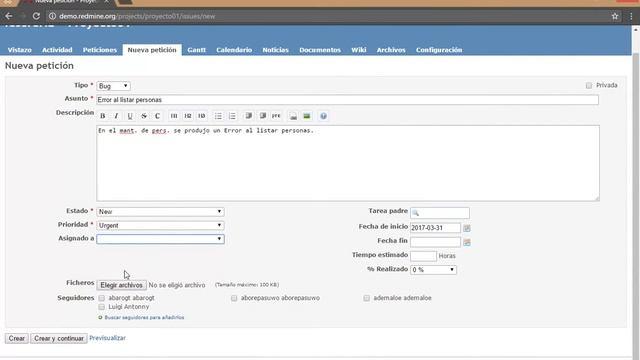The width and height of the screenshot is (640, 360).
Task: Remove quote indentation
Action: (x=262, y=116)
